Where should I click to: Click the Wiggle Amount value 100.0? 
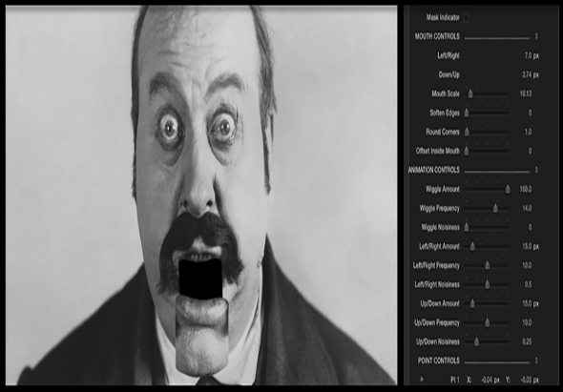[526, 189]
